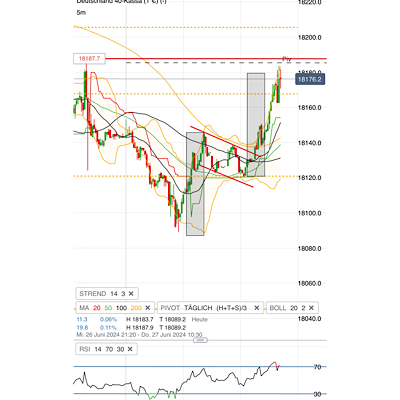This screenshot has width=400, height=400.
Task: Open the PIVOT indicator settings label
Action: (170, 308)
